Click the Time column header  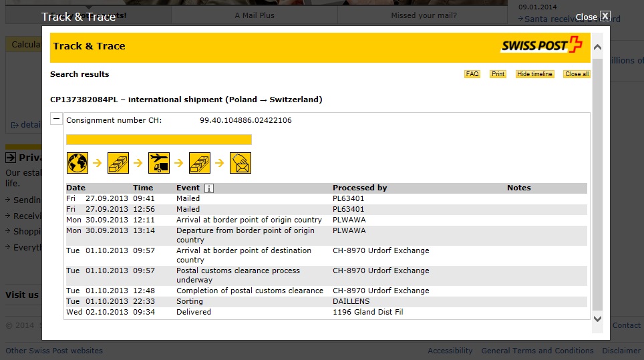142,188
